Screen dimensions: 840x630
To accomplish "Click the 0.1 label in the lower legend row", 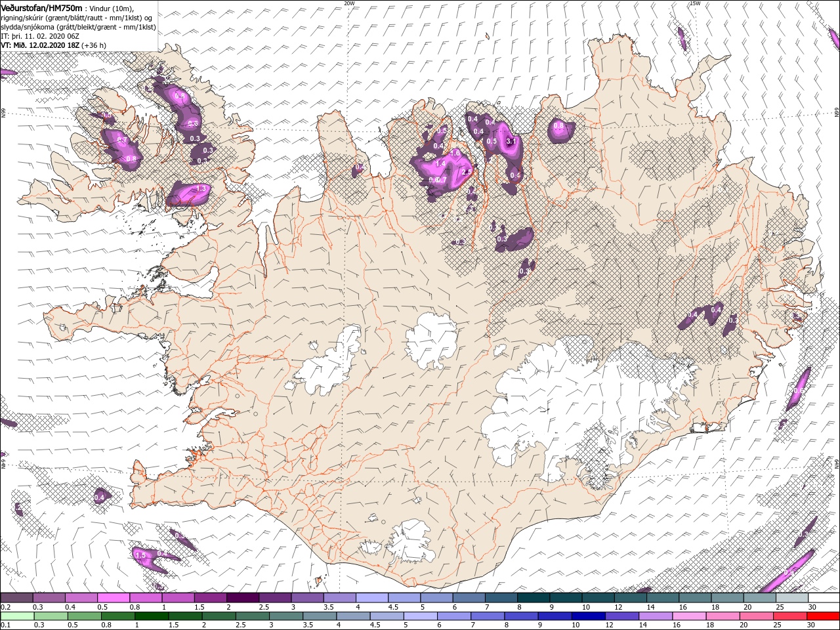I will point(5,625).
